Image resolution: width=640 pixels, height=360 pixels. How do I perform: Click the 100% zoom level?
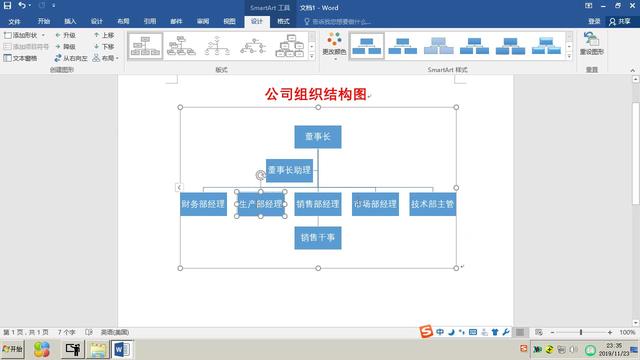(x=627, y=333)
